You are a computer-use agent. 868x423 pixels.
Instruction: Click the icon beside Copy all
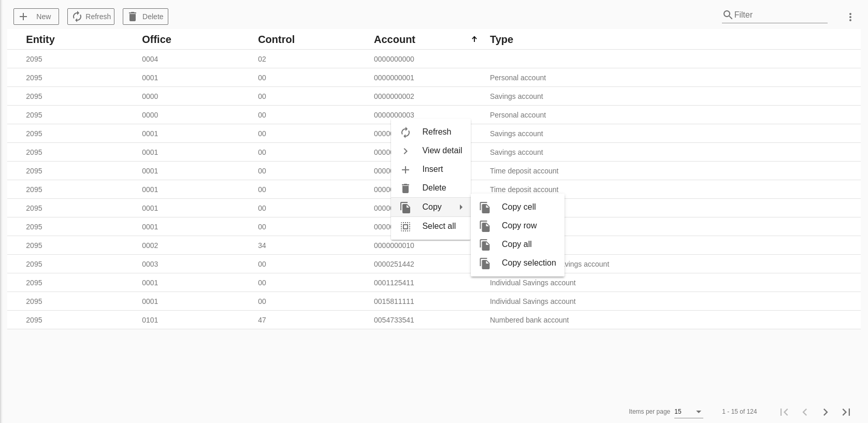click(x=485, y=245)
